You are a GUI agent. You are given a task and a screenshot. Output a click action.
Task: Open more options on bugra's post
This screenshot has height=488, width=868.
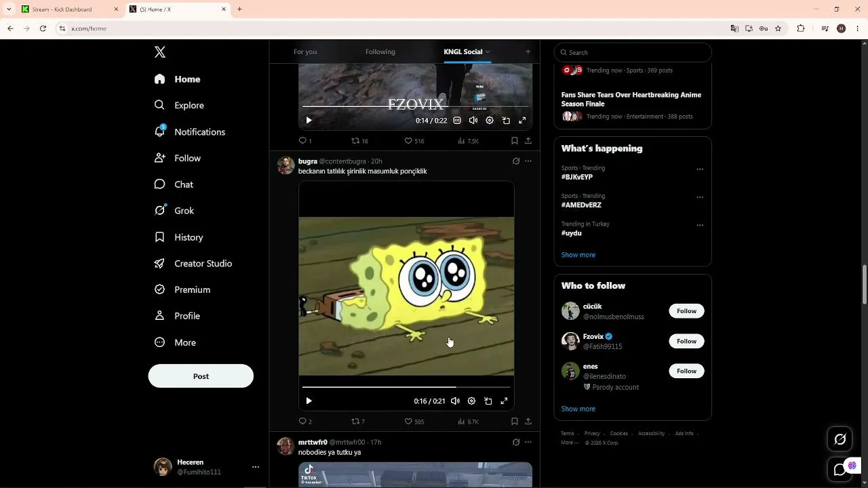[528, 161]
